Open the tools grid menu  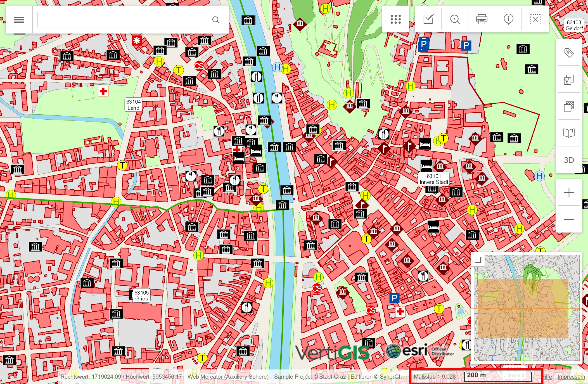(396, 19)
